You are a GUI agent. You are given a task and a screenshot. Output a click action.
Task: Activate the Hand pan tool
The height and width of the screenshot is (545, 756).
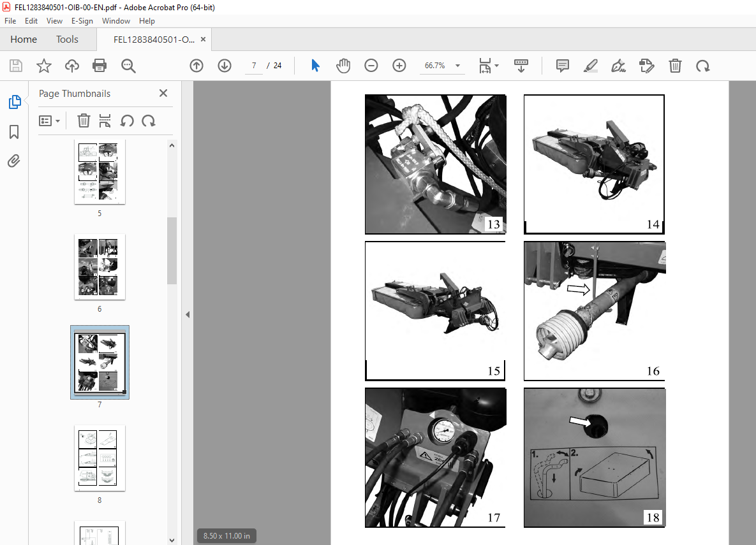343,66
